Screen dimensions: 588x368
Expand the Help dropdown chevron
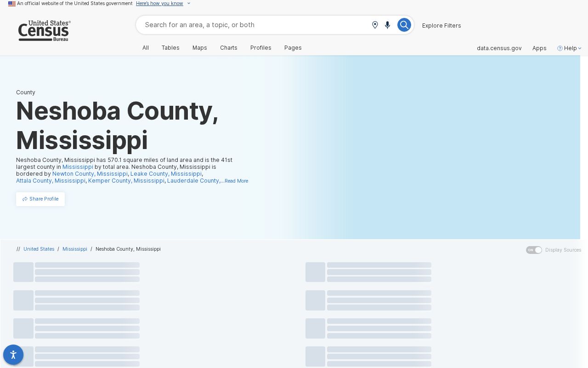pos(580,48)
